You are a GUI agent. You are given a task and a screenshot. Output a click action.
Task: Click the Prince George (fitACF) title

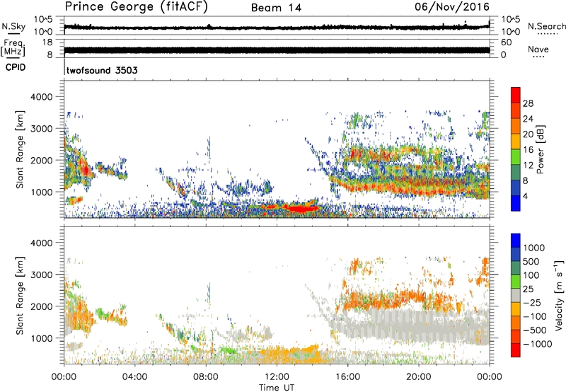pos(137,7)
